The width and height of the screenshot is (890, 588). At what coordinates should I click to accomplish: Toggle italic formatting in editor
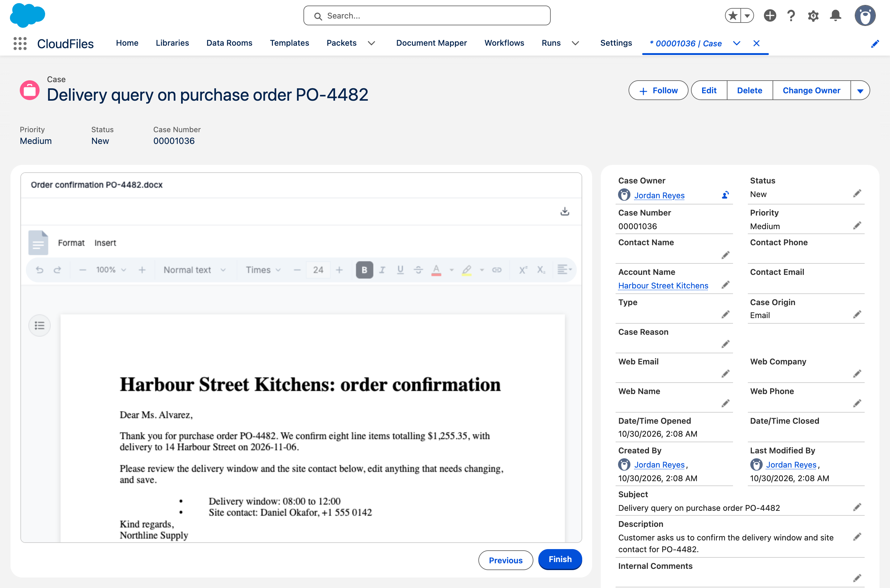(382, 270)
